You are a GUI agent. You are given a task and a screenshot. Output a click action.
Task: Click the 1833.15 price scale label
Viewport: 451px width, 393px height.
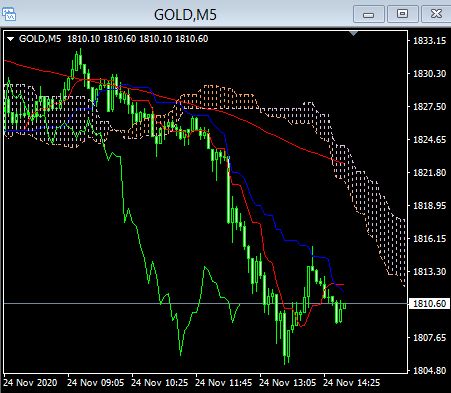point(429,41)
